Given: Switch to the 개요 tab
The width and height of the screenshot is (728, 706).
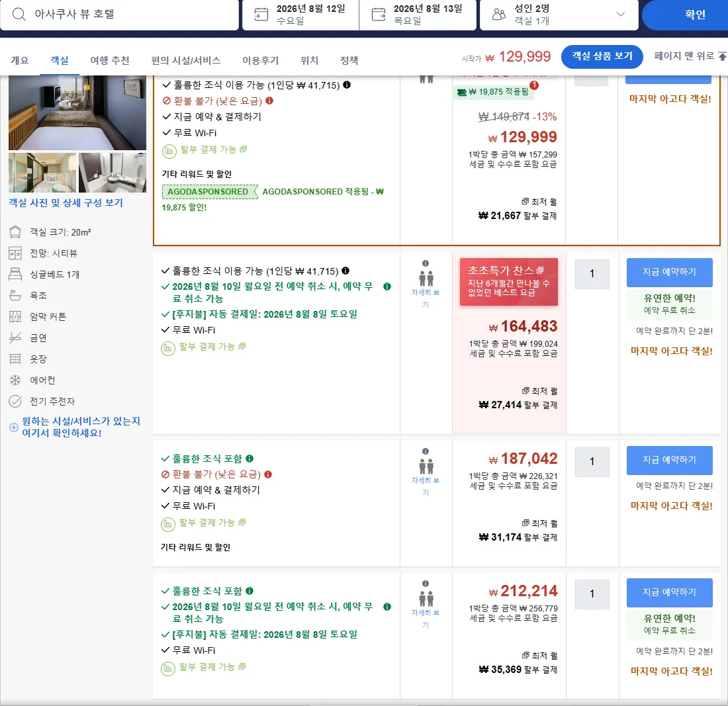Looking at the screenshot, I should [19, 60].
